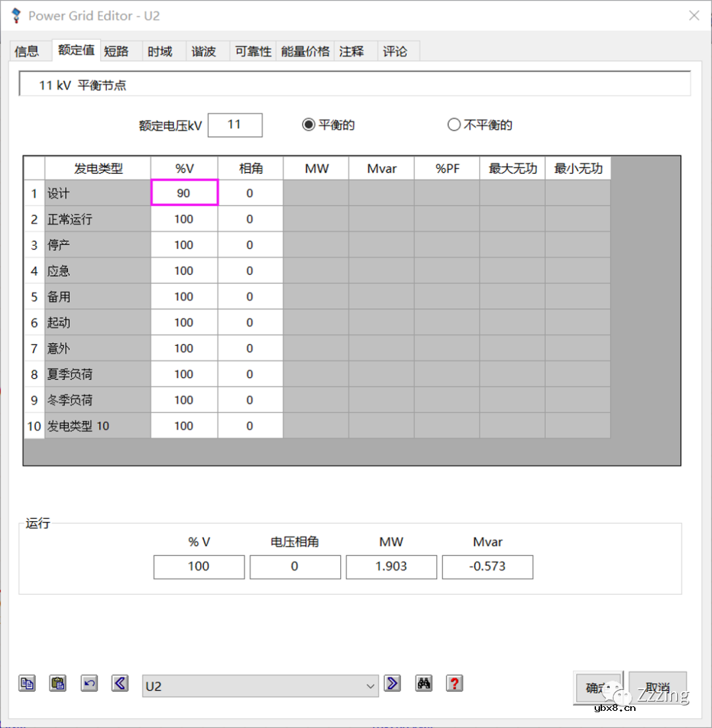
Task: Click the 确定 confirm button
Action: (597, 687)
